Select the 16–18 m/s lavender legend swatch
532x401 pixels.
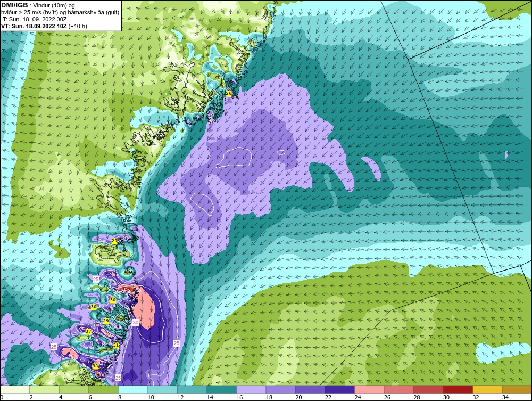click(251, 389)
